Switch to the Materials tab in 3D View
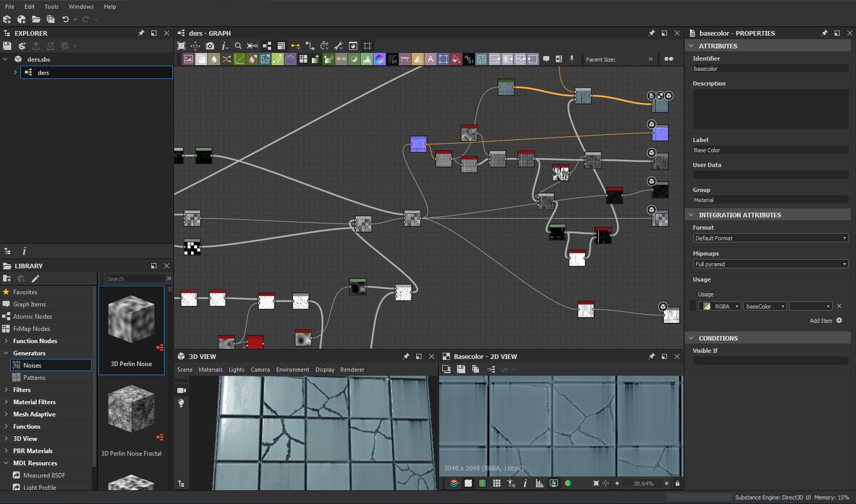Screen dimensions: 856x504 tap(210, 370)
